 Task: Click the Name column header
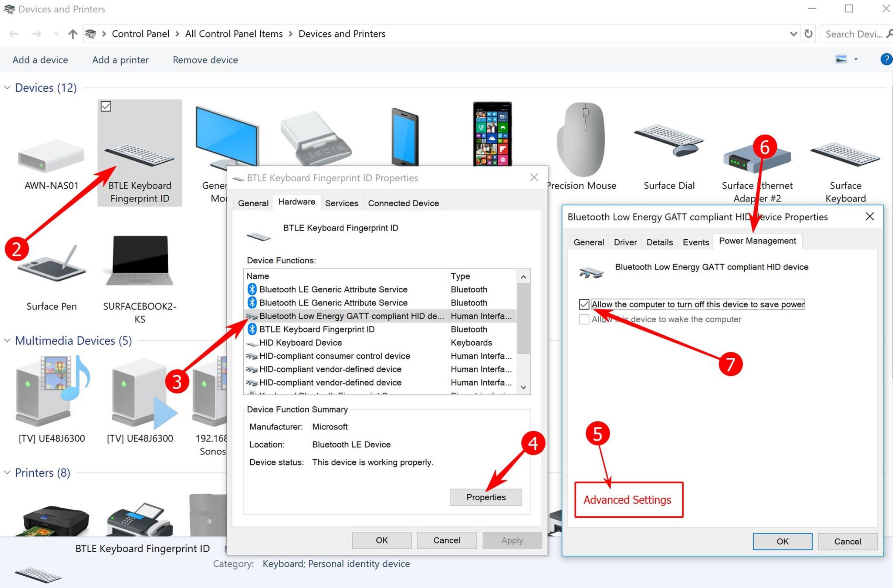pyautogui.click(x=346, y=276)
